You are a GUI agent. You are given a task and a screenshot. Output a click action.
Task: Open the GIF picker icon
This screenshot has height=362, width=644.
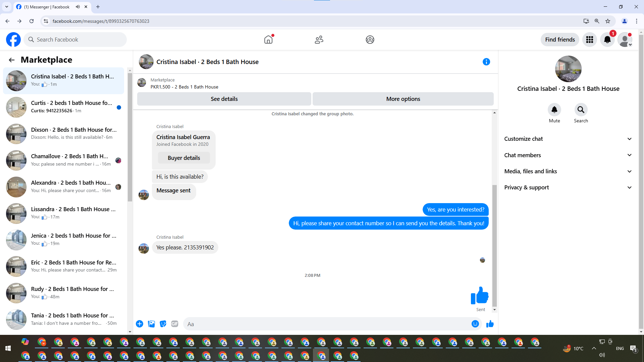pos(174,324)
